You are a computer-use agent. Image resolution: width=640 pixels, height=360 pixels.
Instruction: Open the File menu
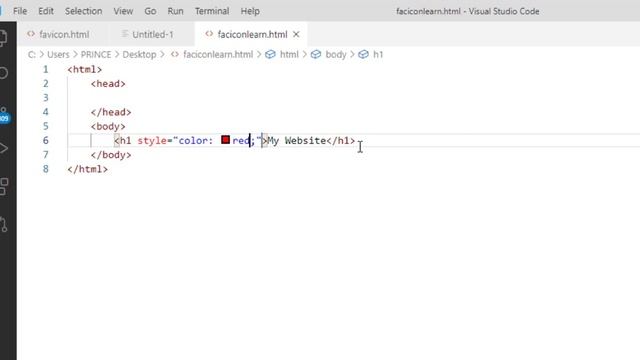(x=20, y=11)
